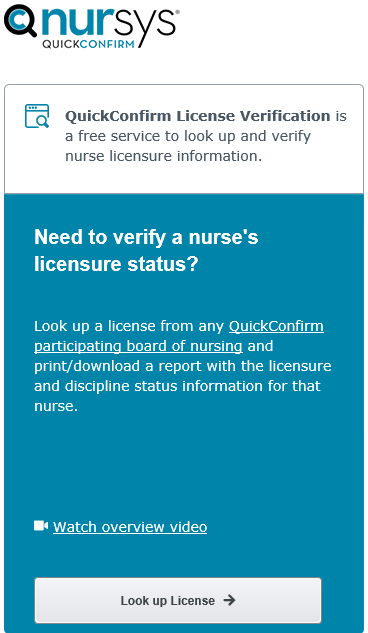Viewport: 368px width, 633px height.
Task: Click the 'licensure status?' heading line
Action: pos(116,264)
